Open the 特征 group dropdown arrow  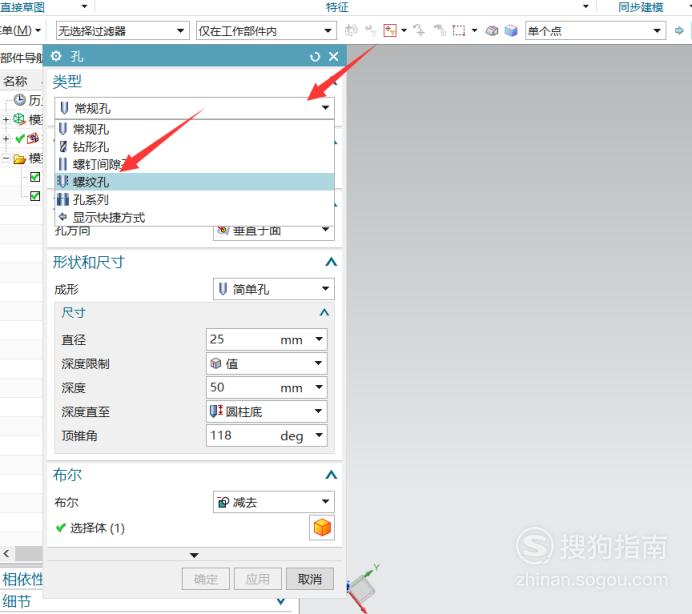[586, 6]
